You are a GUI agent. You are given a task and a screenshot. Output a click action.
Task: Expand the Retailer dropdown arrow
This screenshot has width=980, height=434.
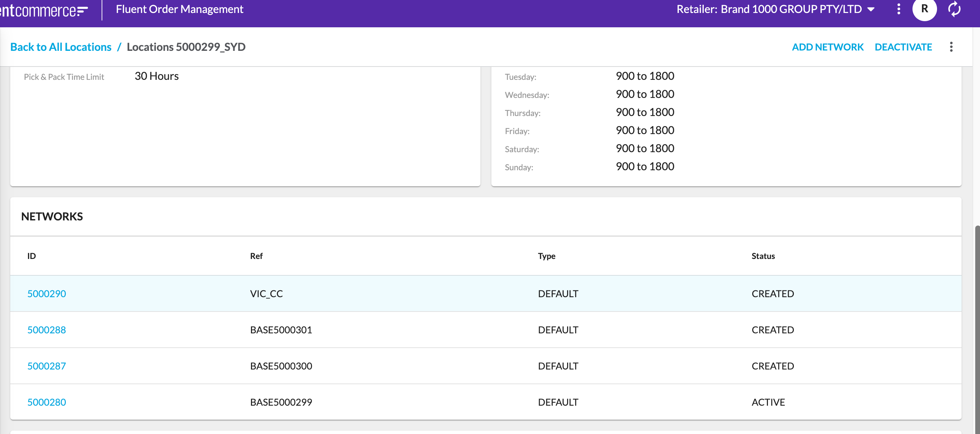871,10
